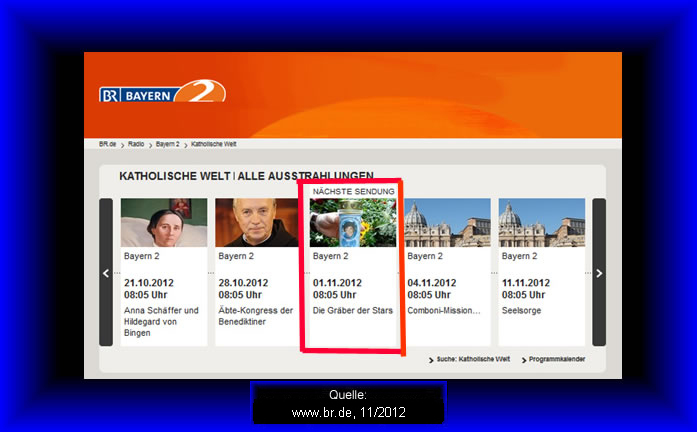Image resolution: width=697 pixels, height=432 pixels.
Task: Open 'Die Gräber der Stars' episode
Action: [352, 310]
